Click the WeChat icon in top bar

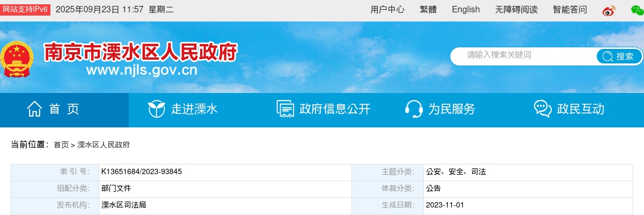[x=637, y=10]
